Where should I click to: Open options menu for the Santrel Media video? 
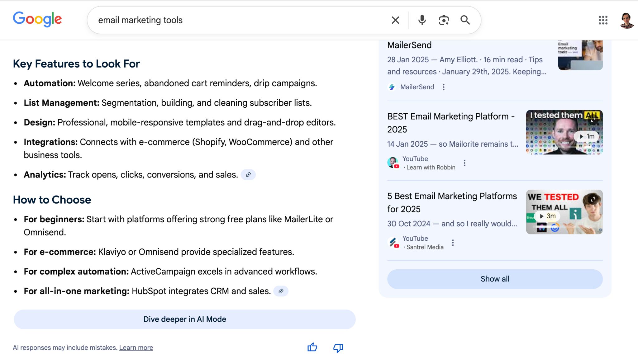(453, 242)
